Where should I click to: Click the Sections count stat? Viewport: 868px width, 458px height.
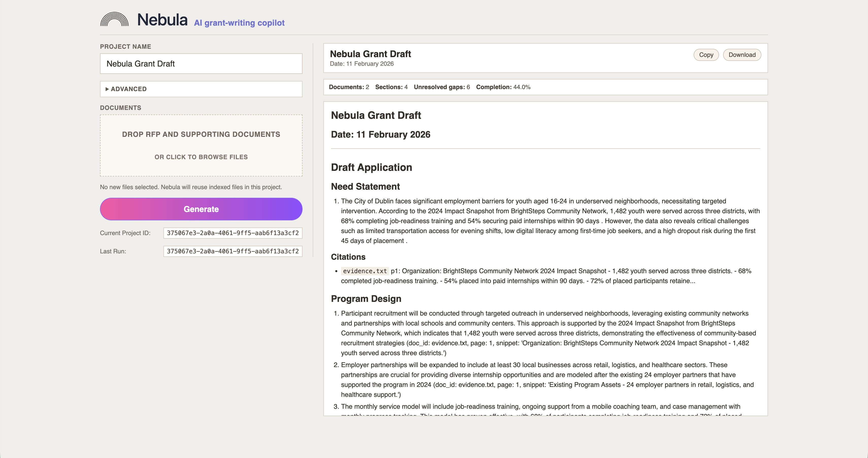click(391, 87)
